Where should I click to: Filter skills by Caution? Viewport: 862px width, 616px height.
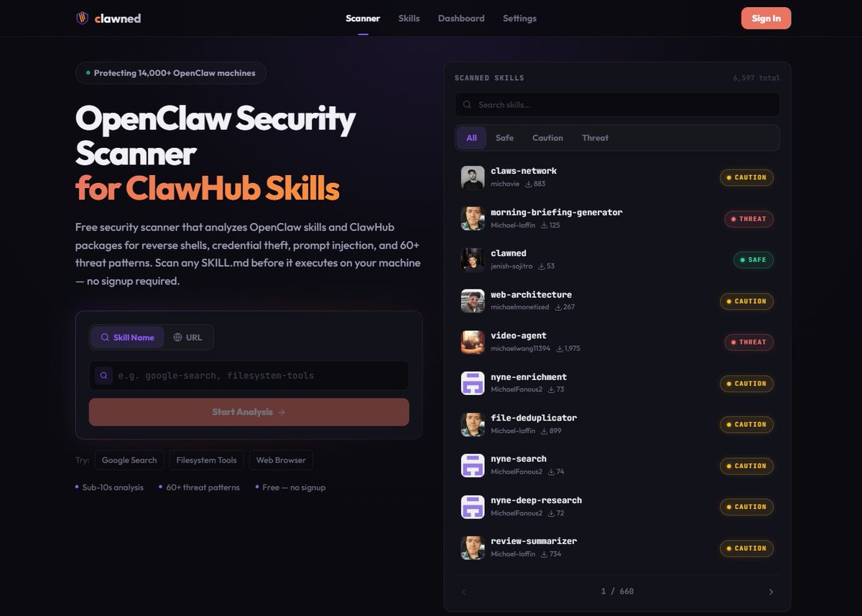[547, 138]
